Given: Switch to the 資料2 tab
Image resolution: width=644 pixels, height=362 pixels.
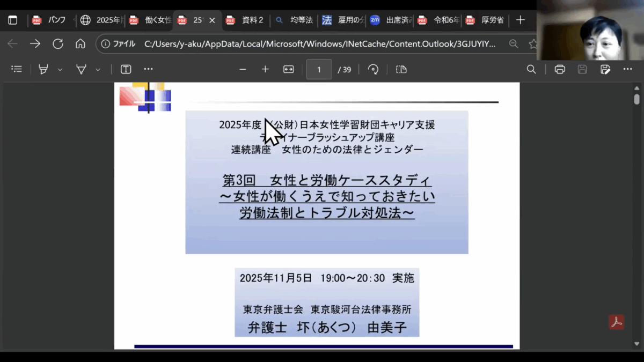Looking at the screenshot, I should [x=247, y=20].
